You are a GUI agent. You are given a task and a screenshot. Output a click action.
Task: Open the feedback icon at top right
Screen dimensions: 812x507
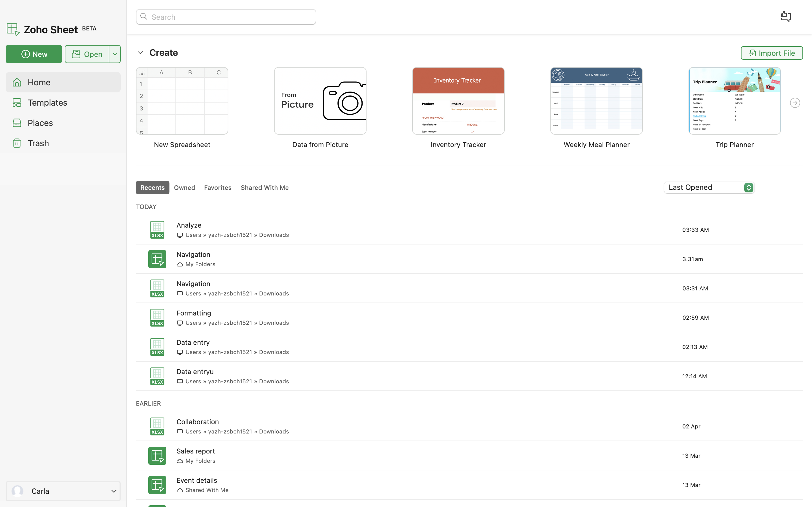point(785,16)
